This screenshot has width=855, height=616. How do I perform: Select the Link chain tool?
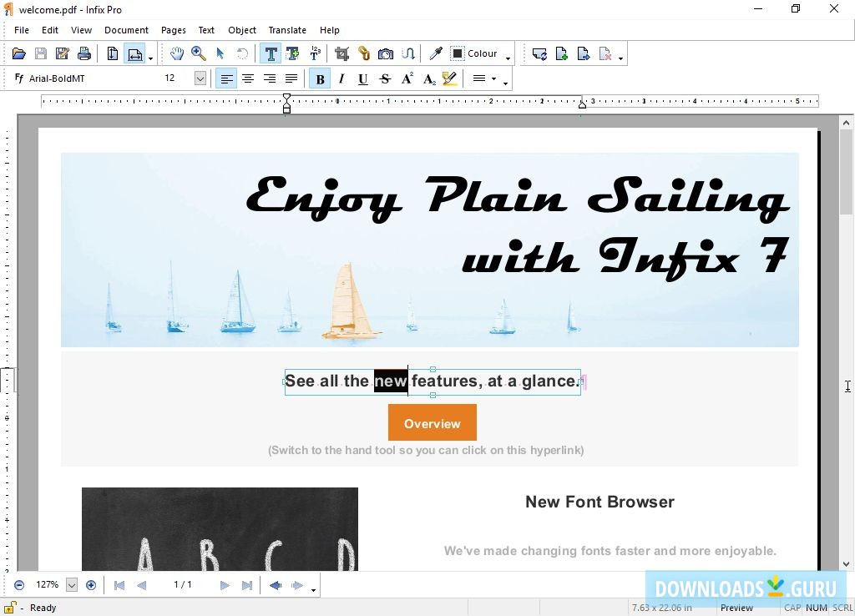click(x=364, y=53)
